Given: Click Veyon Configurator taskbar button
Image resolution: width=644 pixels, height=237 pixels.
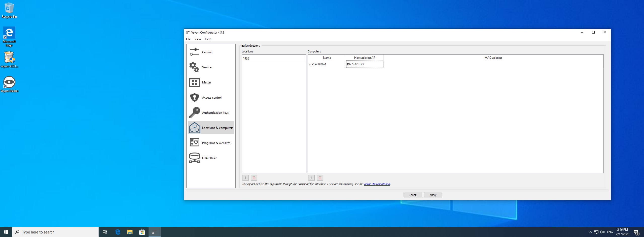Looking at the screenshot, I should (x=155, y=232).
